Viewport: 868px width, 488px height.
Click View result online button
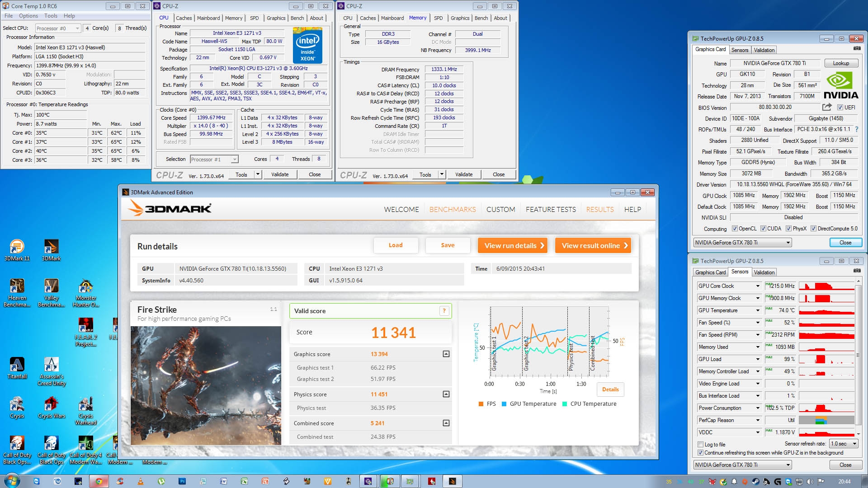click(x=593, y=245)
